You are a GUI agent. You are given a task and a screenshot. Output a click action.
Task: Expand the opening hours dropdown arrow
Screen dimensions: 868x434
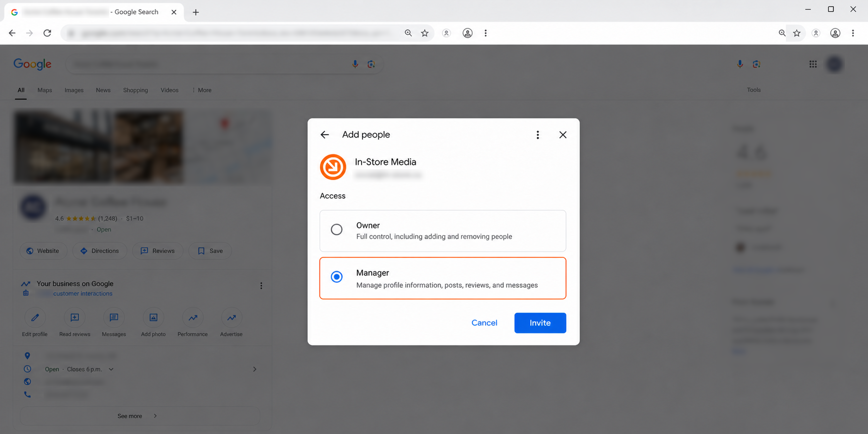click(111, 369)
